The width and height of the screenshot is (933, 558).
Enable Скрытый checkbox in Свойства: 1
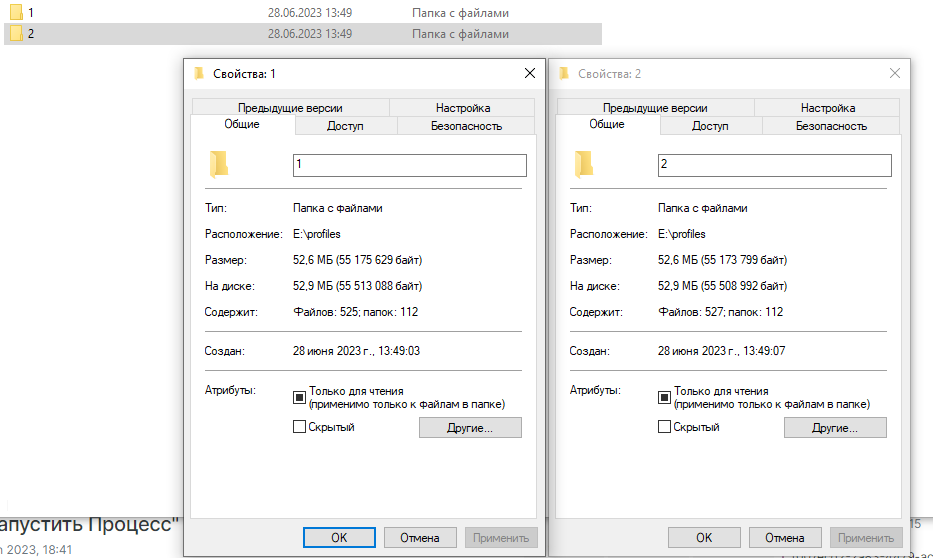tap(299, 427)
